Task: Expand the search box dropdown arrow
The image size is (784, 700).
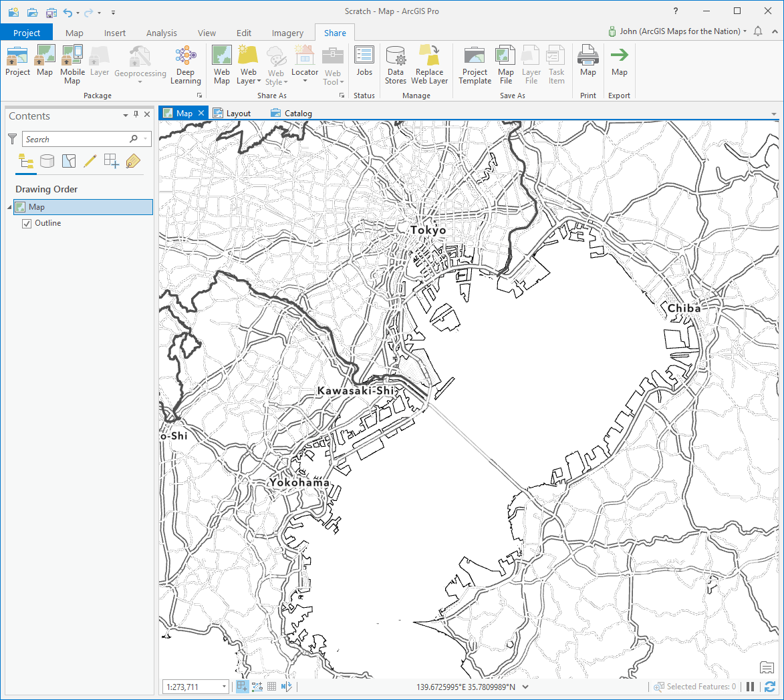Action: tap(146, 139)
